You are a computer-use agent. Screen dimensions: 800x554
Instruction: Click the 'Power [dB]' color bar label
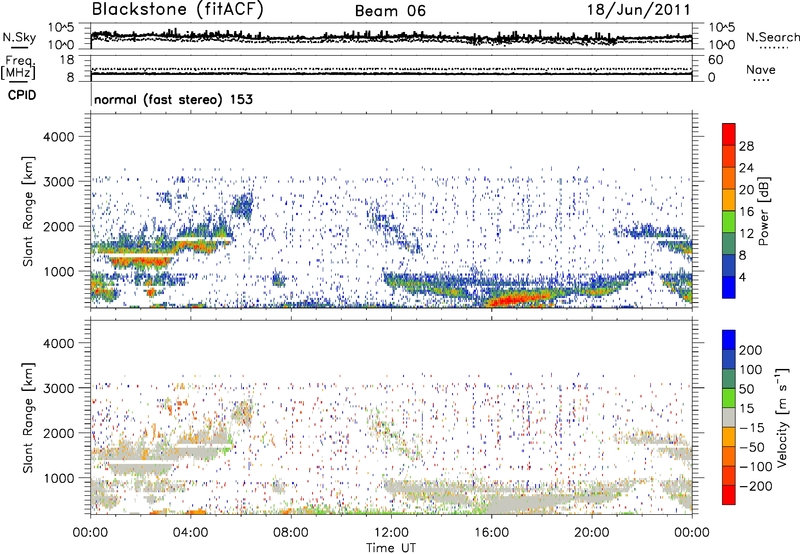763,211
